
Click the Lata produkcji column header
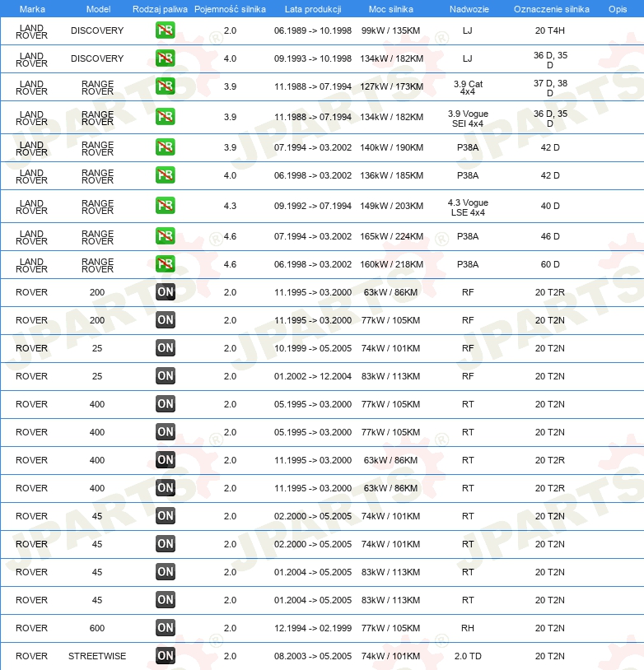[x=312, y=9]
